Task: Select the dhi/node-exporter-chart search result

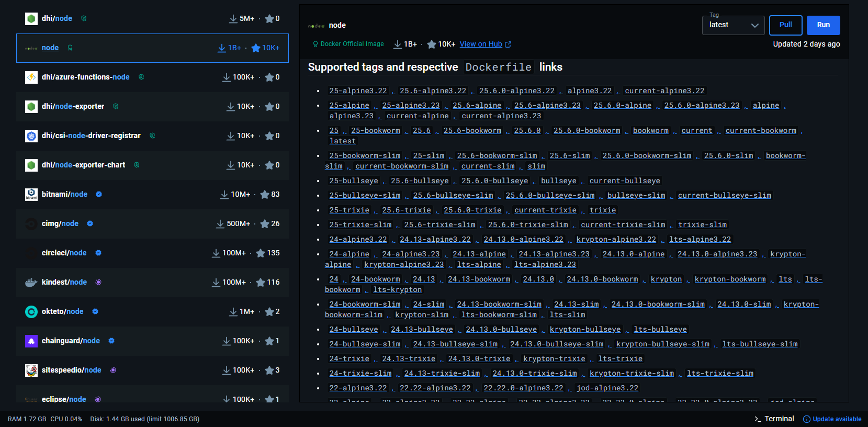Action: [x=152, y=165]
